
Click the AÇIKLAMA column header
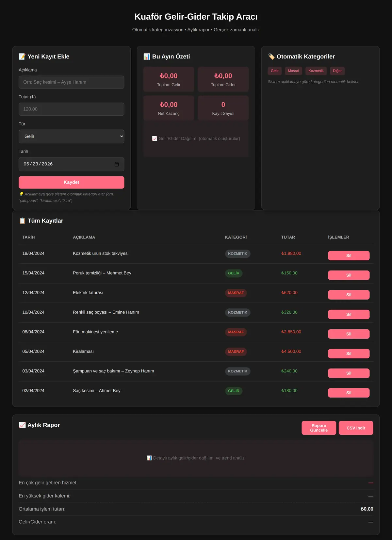tap(84, 237)
